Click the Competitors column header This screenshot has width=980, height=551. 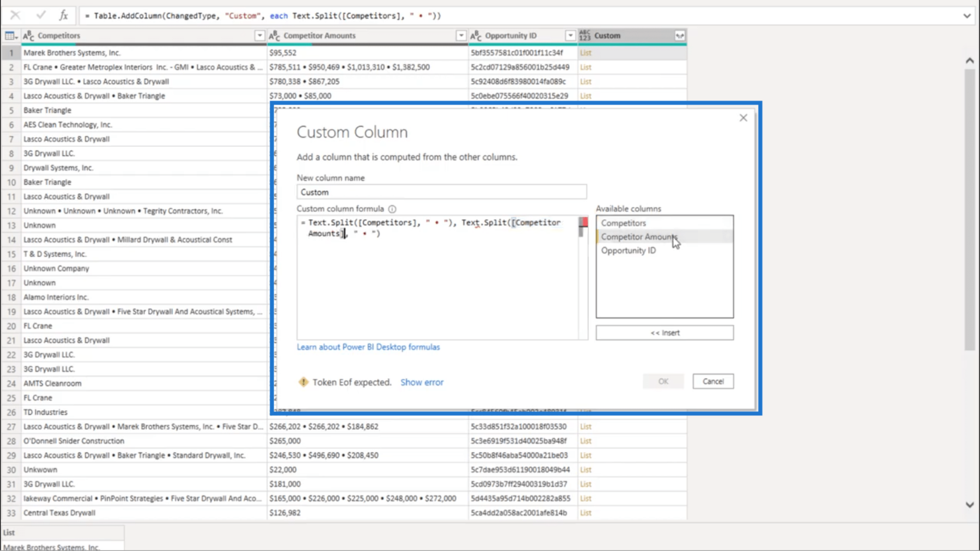144,36
